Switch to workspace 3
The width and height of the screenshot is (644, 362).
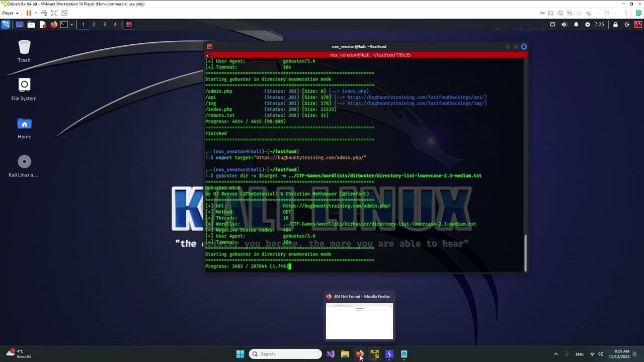(x=105, y=24)
